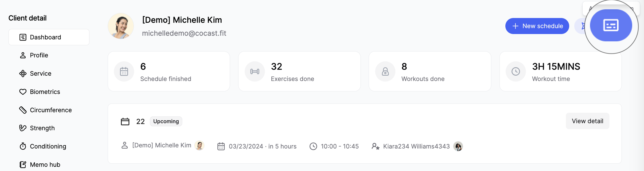Click Michelle Kim's large profile photo
Image resolution: width=644 pixels, height=171 pixels.
(x=121, y=26)
